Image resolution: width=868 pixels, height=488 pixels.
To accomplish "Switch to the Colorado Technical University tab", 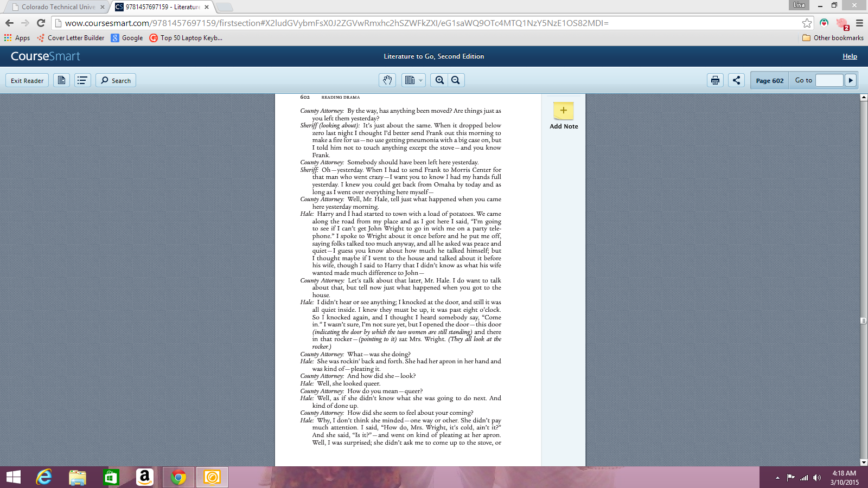I will coord(58,7).
